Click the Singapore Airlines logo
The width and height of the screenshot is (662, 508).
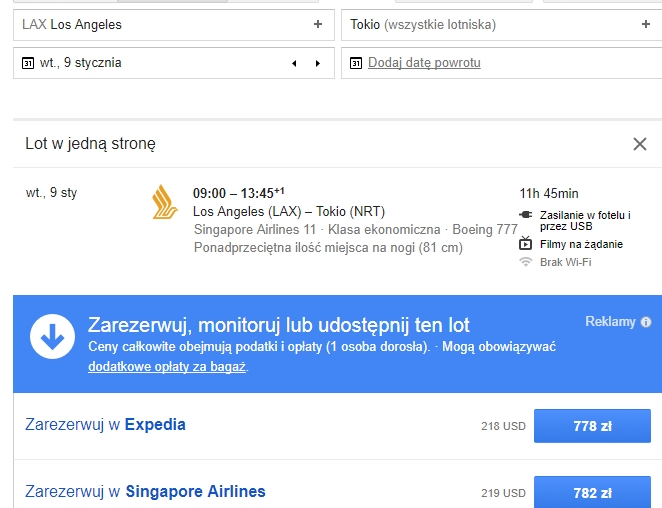[x=165, y=202]
